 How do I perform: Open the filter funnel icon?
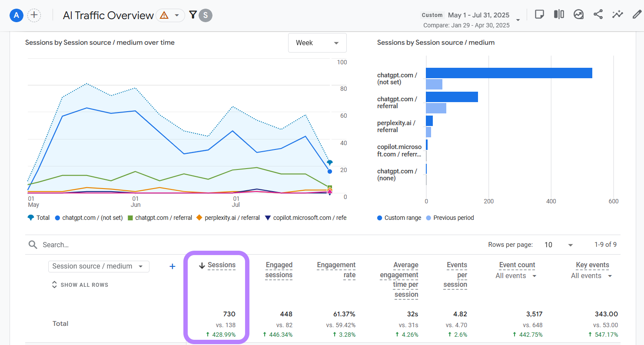[193, 15]
